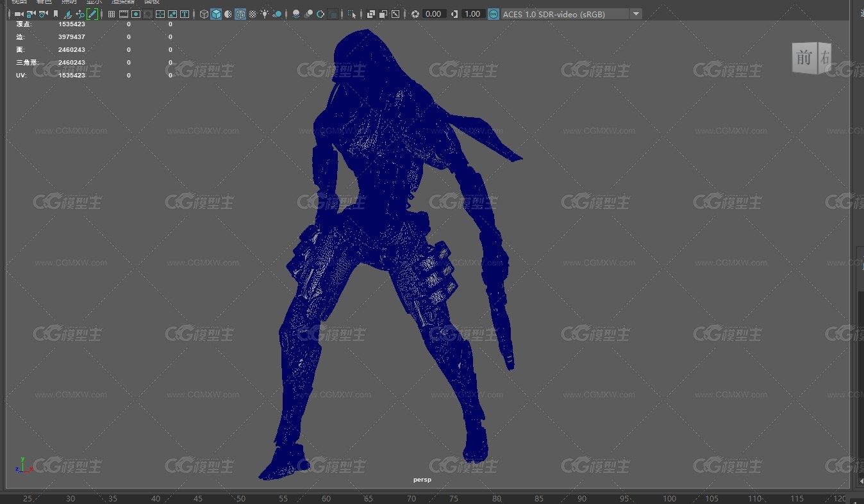Toggle Use All Lights bulb icon
Viewport: 864px width, 504px height.
pos(265,13)
